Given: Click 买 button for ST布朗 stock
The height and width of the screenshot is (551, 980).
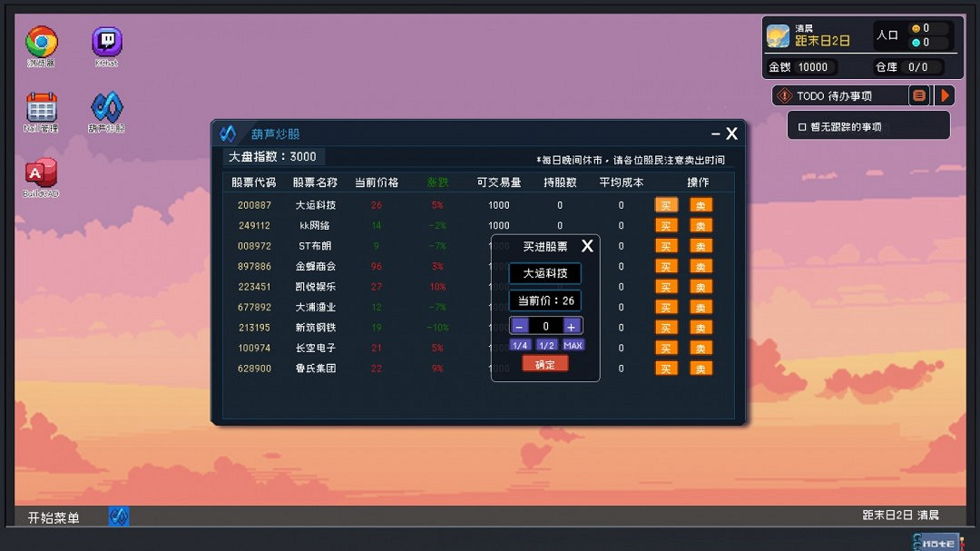Looking at the screenshot, I should click(666, 245).
